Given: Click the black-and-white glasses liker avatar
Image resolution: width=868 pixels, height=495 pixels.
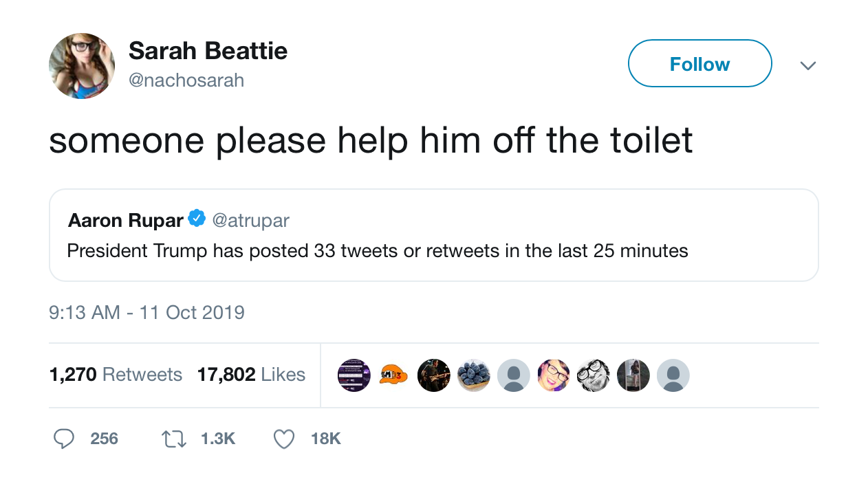Looking at the screenshot, I should click(594, 375).
